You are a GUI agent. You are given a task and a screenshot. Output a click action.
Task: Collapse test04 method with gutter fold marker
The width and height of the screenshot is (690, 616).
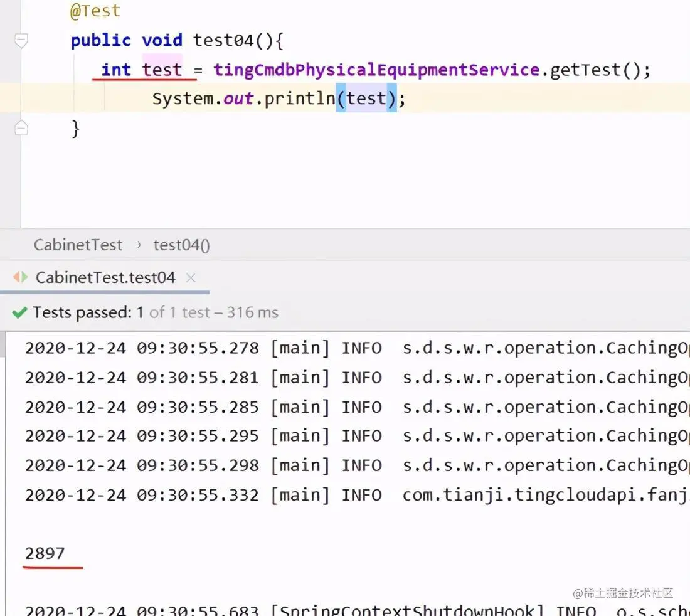point(21,41)
